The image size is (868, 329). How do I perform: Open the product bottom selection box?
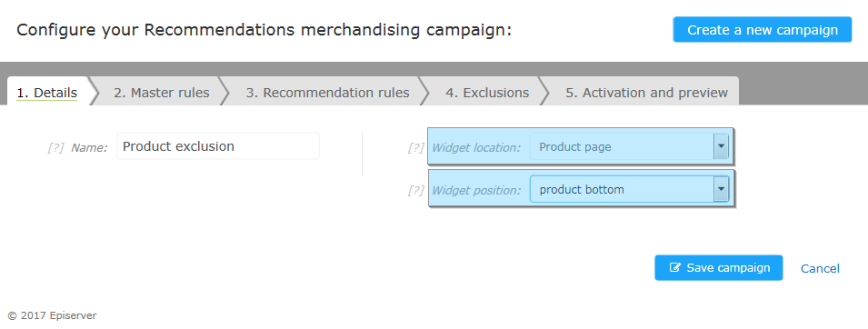629,189
